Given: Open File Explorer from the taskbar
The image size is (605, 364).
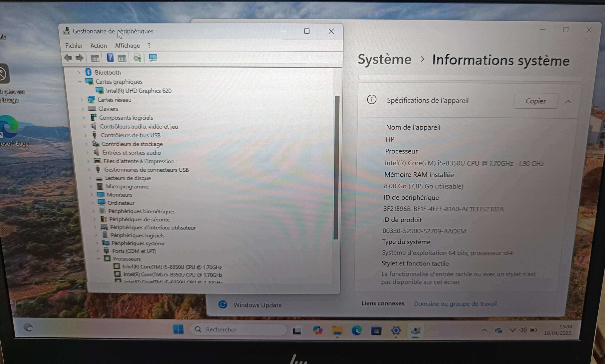Looking at the screenshot, I should pos(337,331).
